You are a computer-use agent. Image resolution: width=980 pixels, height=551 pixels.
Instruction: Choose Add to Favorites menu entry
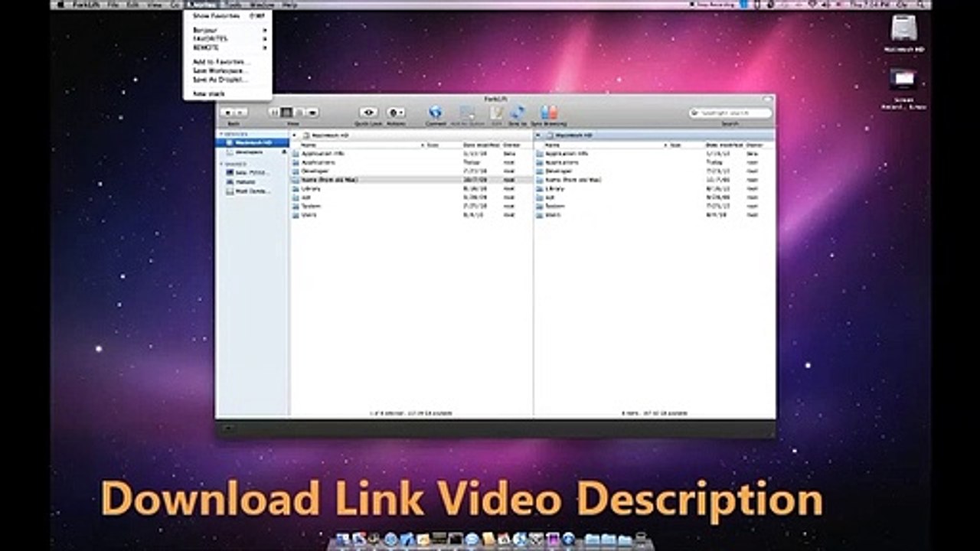pos(227,62)
